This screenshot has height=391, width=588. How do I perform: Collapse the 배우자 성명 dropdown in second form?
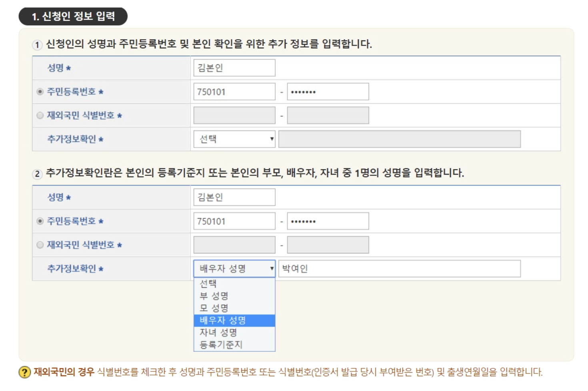click(x=234, y=269)
